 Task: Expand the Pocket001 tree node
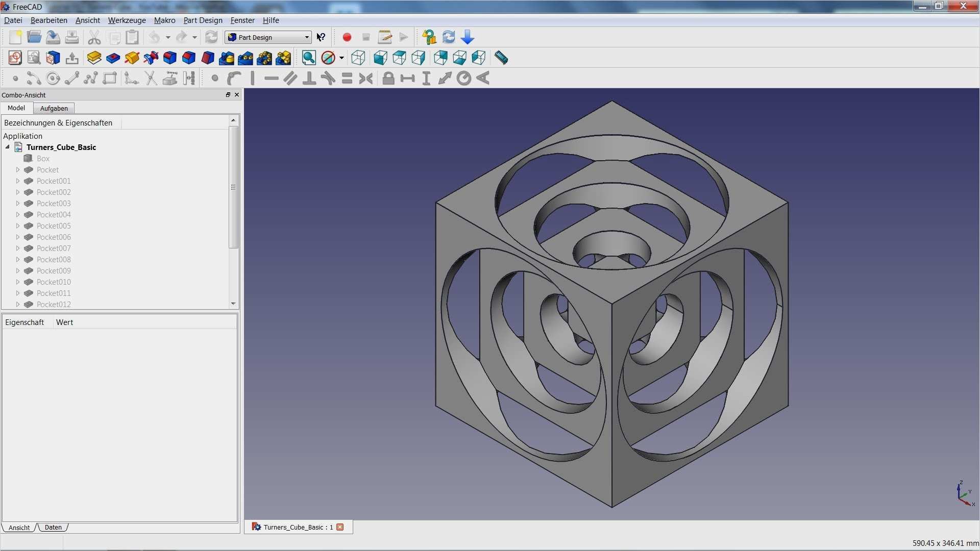coord(18,181)
